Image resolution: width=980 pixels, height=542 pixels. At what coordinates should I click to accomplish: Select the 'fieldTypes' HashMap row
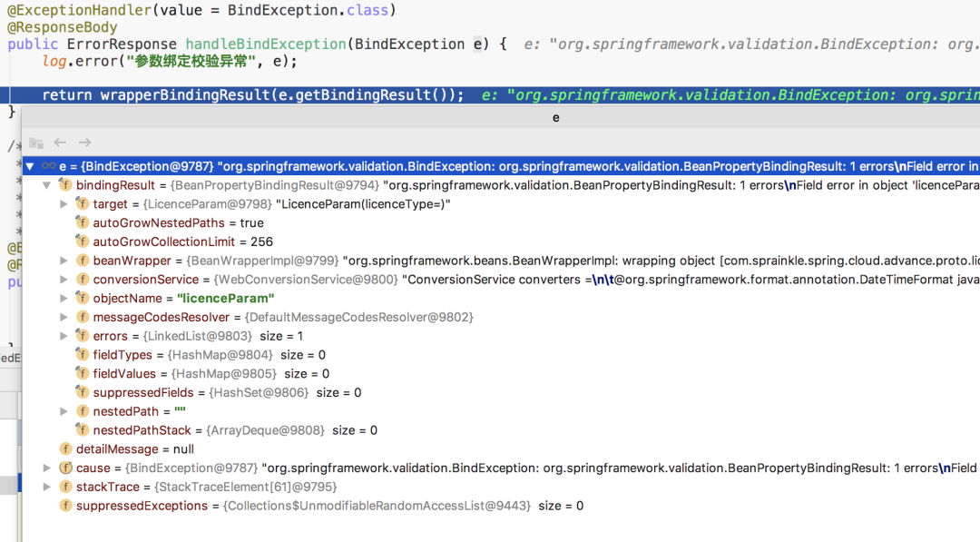click(x=501, y=354)
